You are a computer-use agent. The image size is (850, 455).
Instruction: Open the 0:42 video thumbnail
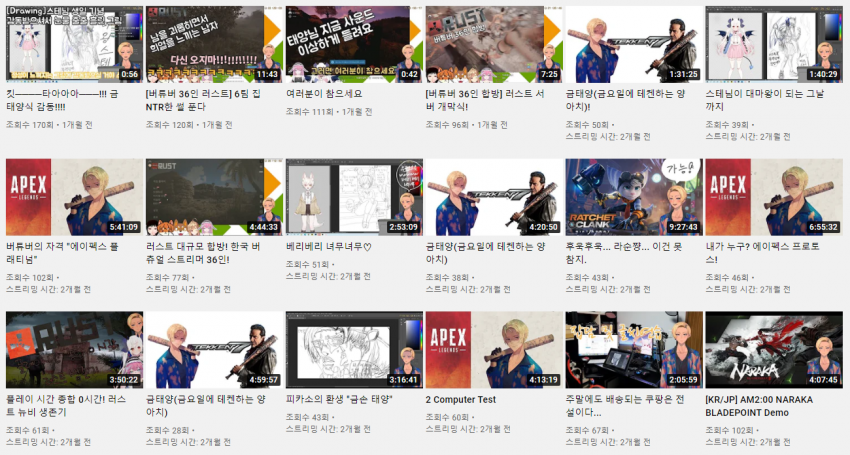[x=354, y=44]
